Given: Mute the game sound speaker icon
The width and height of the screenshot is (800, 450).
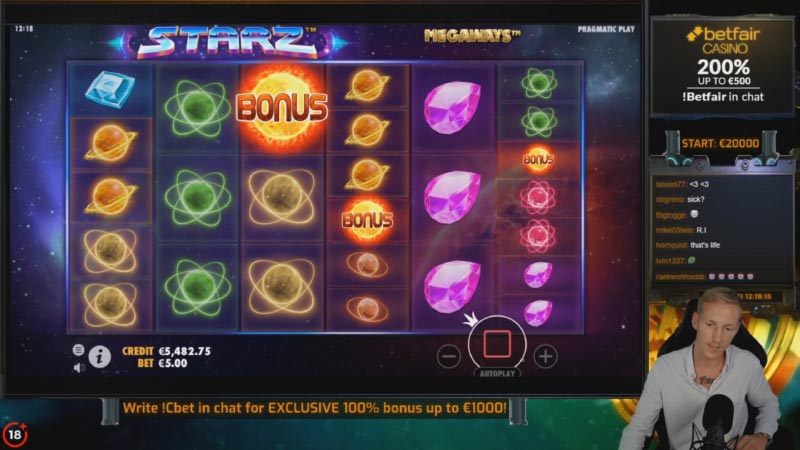Looking at the screenshot, I should (x=79, y=367).
